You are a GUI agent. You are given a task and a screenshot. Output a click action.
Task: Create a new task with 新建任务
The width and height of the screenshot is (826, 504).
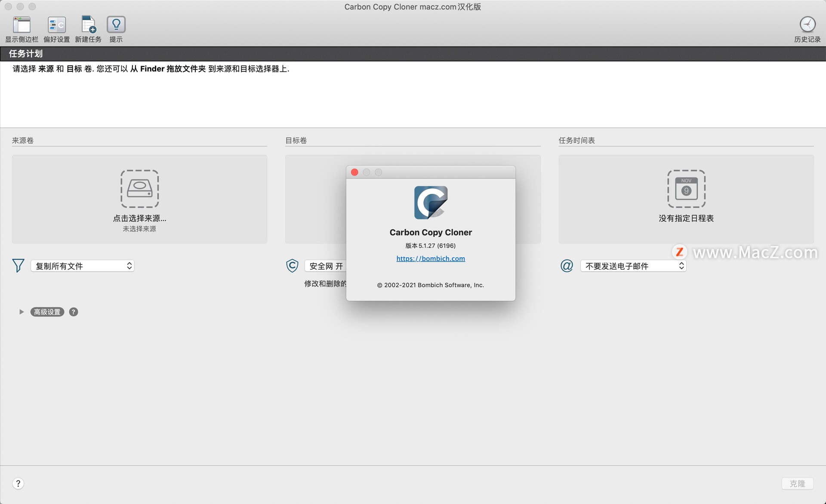pos(88,25)
